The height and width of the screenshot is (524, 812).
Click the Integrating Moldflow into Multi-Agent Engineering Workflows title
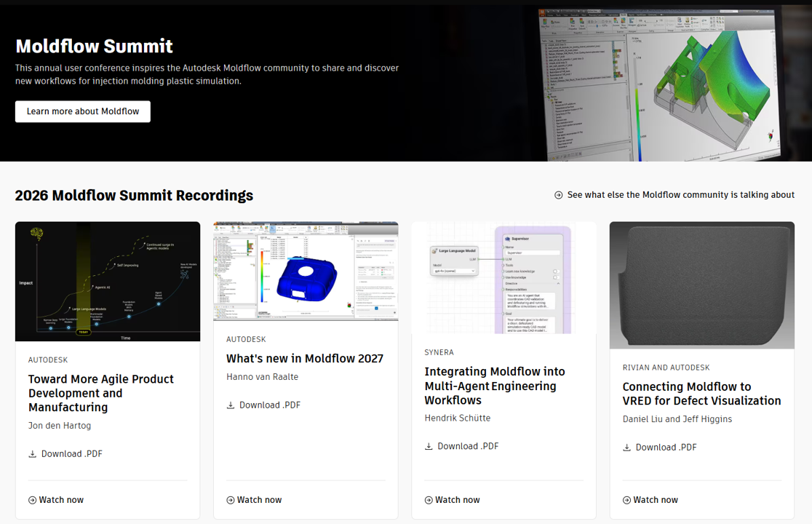(x=495, y=386)
